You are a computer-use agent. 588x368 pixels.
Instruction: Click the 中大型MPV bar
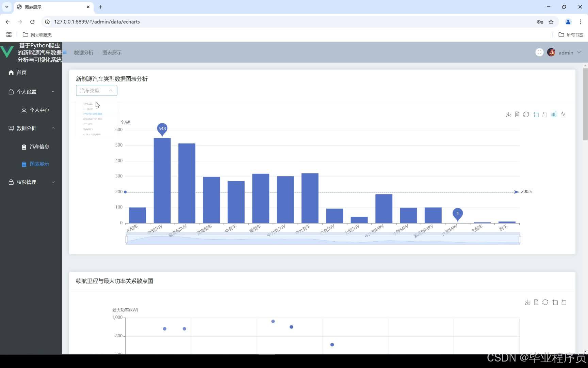384,209
